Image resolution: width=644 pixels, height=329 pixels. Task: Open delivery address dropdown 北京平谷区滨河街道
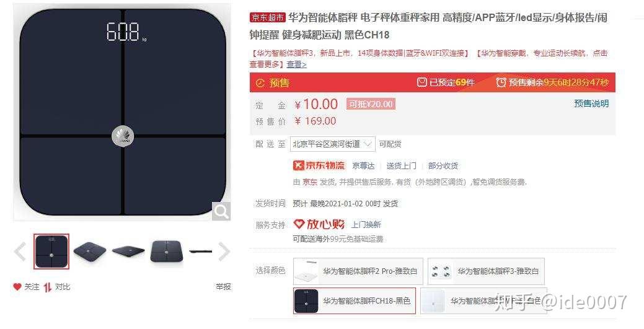pyautogui.click(x=333, y=144)
